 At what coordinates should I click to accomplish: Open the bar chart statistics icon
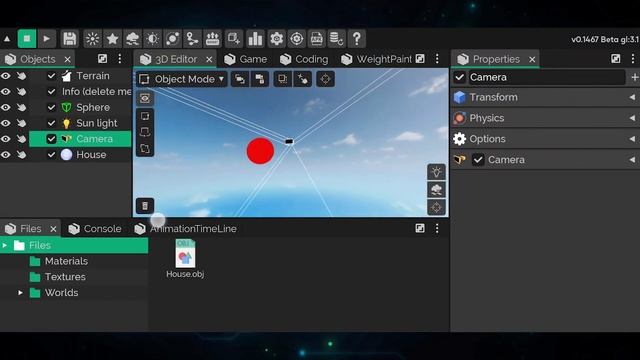pyautogui.click(x=256, y=39)
